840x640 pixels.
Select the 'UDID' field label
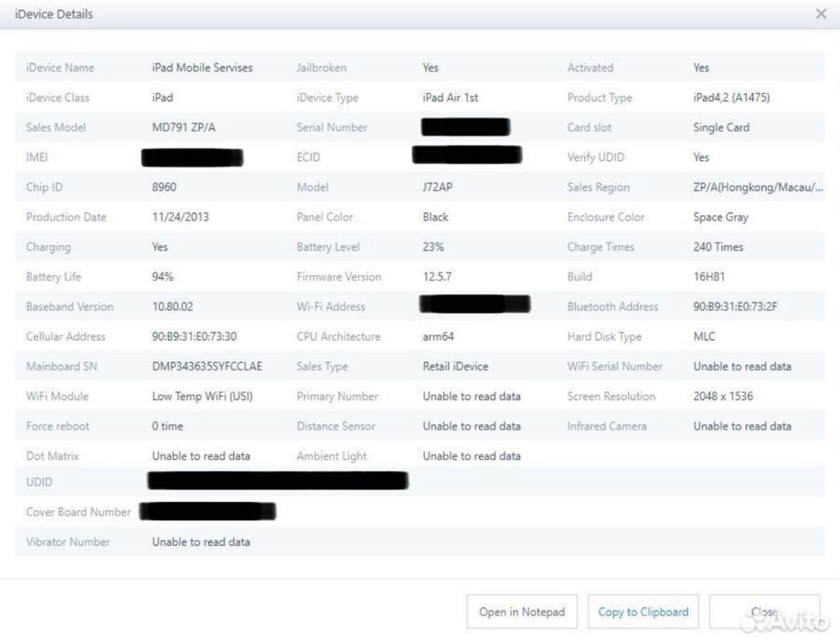39,482
